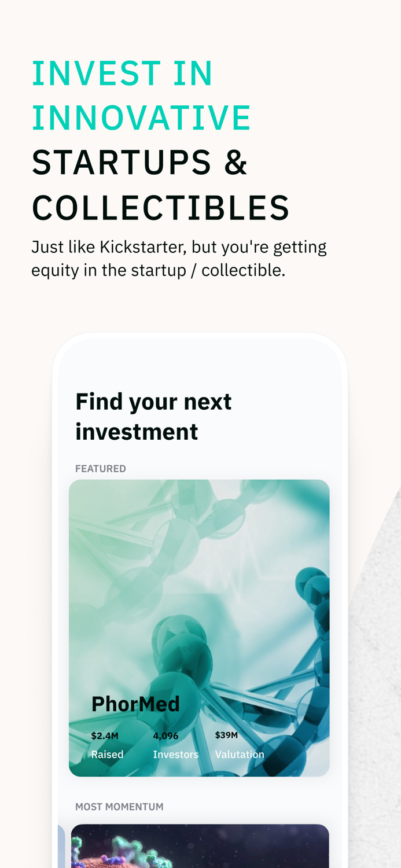Click the Raised label under PhorMed
The width and height of the screenshot is (401, 868).
point(108,753)
